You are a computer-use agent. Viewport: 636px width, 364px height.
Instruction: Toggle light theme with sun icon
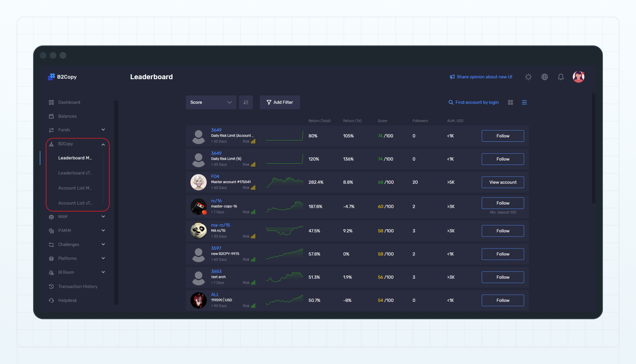[x=528, y=77]
